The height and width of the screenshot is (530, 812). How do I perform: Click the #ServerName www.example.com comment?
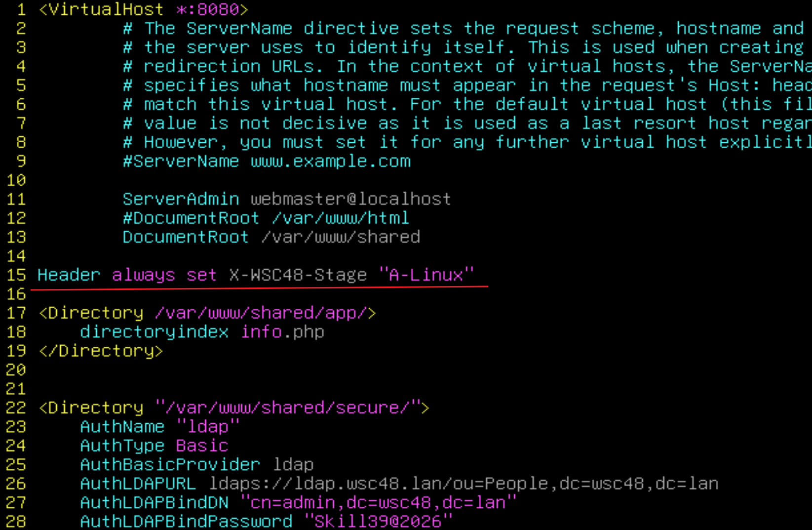267,162
